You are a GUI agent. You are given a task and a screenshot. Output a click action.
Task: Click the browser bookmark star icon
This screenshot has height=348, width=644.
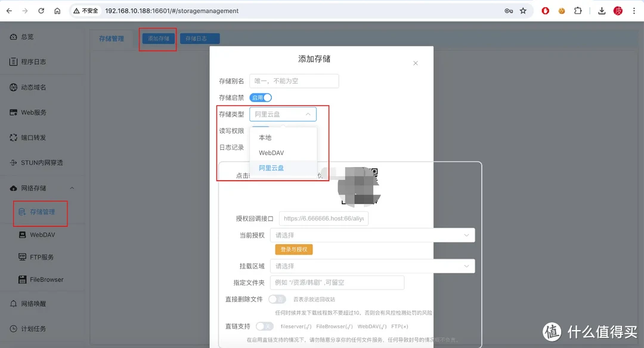click(523, 11)
